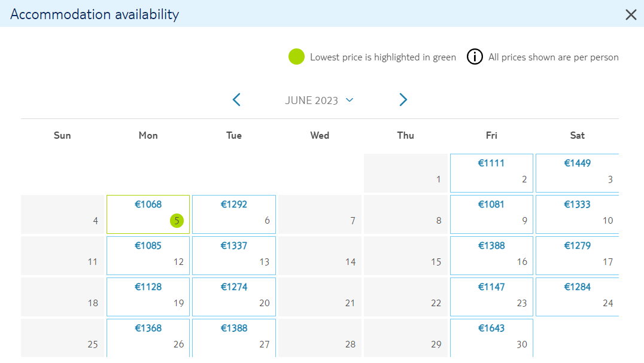
Task: Choose June 17 at €1279
Action: tap(577, 255)
